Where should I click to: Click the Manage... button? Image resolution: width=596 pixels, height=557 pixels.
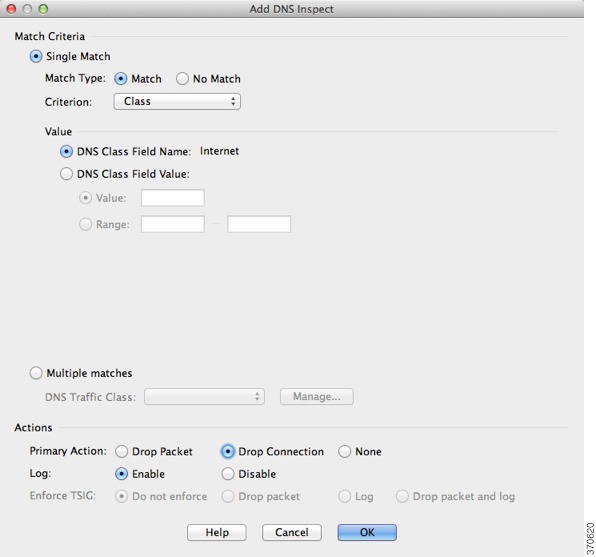click(x=317, y=397)
